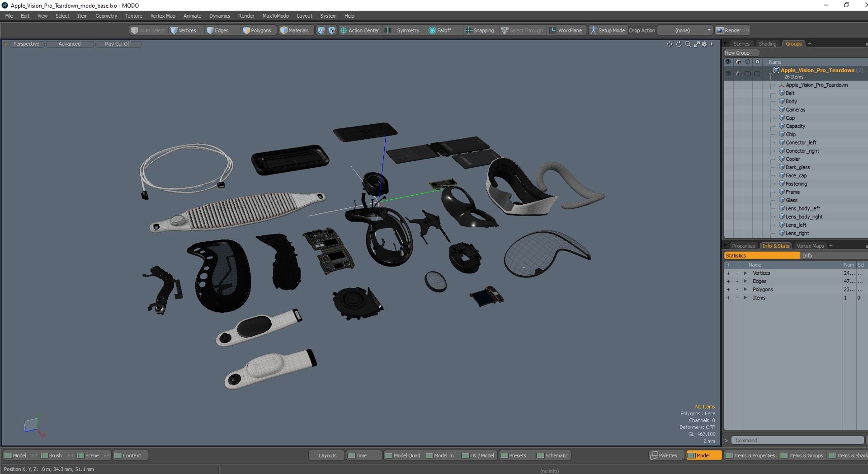Click the second shield icon before Action Center
The height and width of the screenshot is (474, 868).
[332, 30]
